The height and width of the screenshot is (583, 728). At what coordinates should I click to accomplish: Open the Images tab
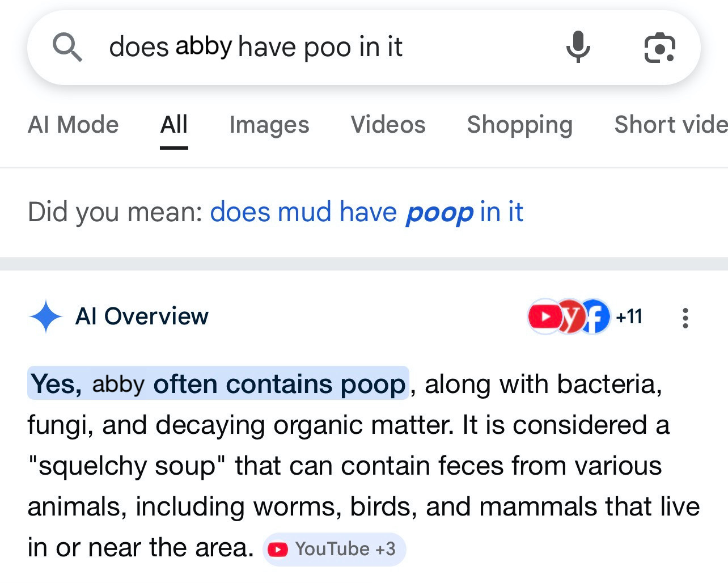(x=269, y=125)
